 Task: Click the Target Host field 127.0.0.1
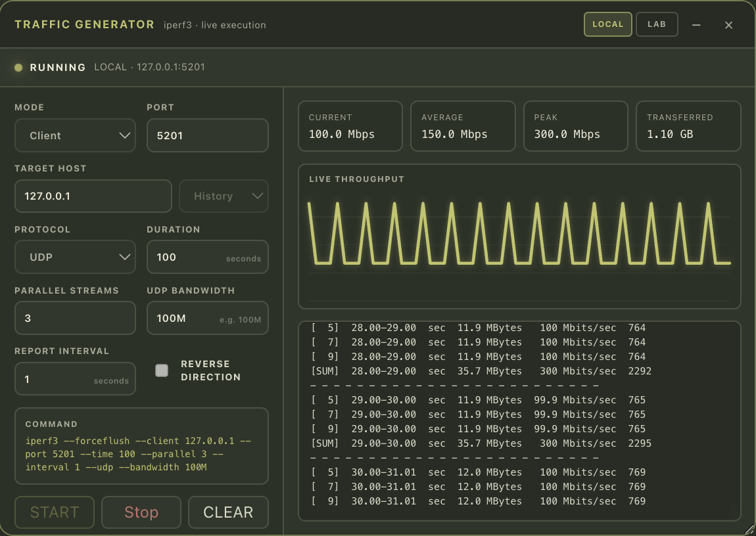tap(93, 196)
